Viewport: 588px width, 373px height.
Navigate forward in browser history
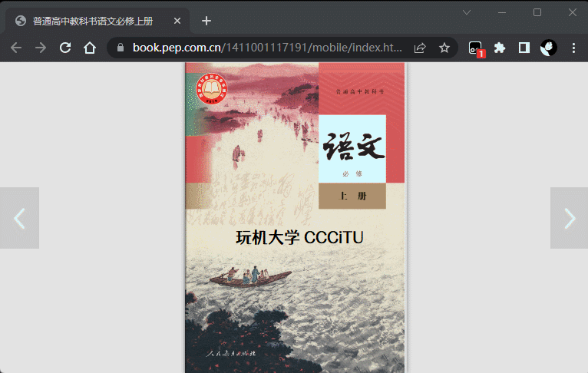pyautogui.click(x=41, y=48)
